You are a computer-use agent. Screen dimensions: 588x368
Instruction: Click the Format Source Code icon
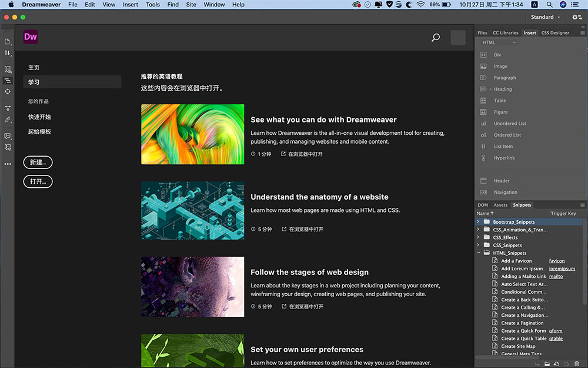(x=8, y=120)
